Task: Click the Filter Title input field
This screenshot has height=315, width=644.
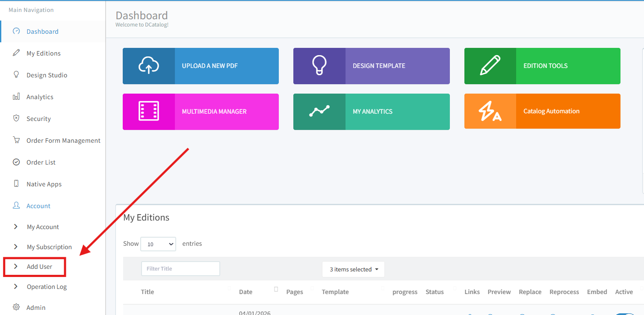Action: [x=180, y=269]
